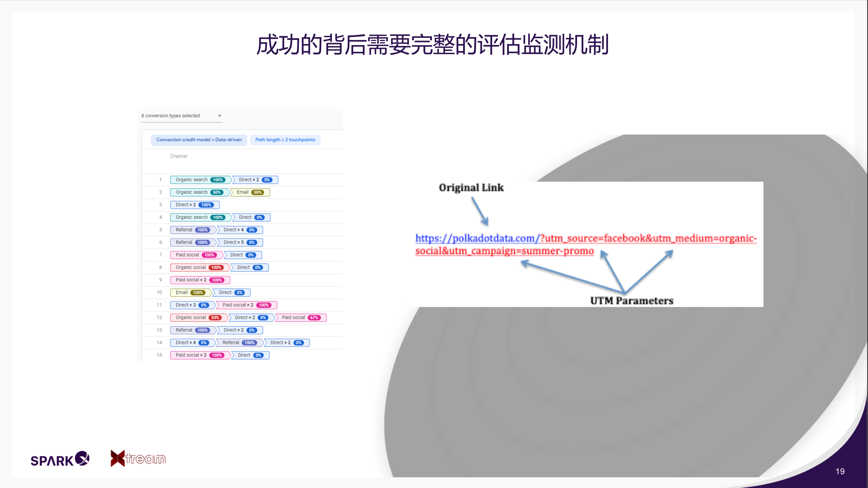Screen dimensions: 868x488
Task: Click Paid social × 2 in row 15
Action: point(200,355)
